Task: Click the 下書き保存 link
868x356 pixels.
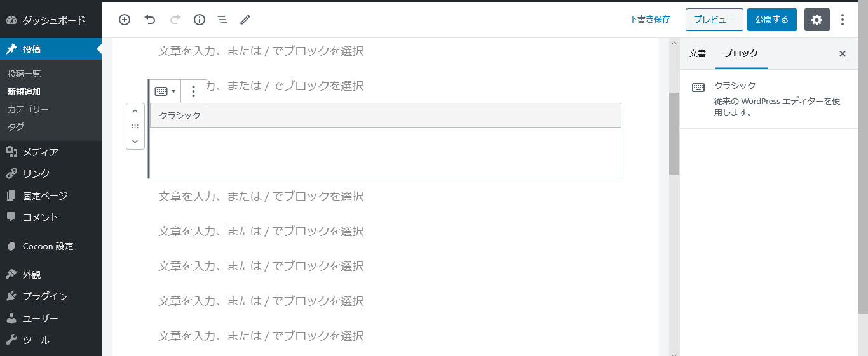Action: tap(649, 20)
